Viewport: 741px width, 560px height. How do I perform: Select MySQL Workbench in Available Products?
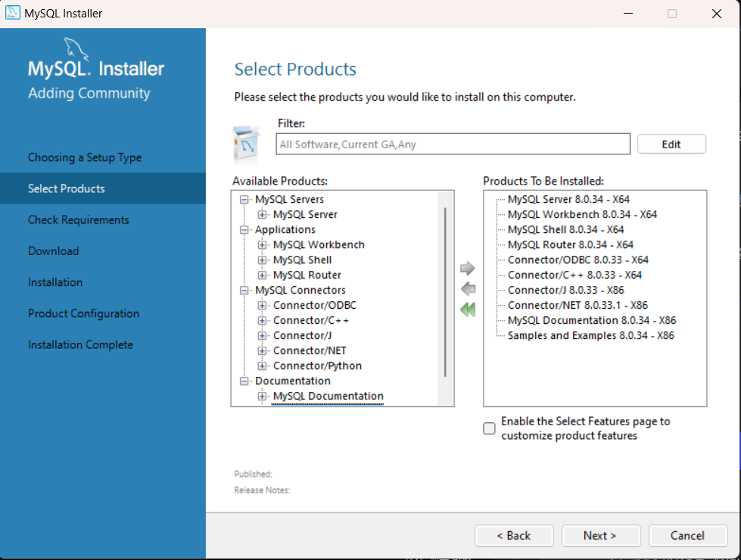319,244
